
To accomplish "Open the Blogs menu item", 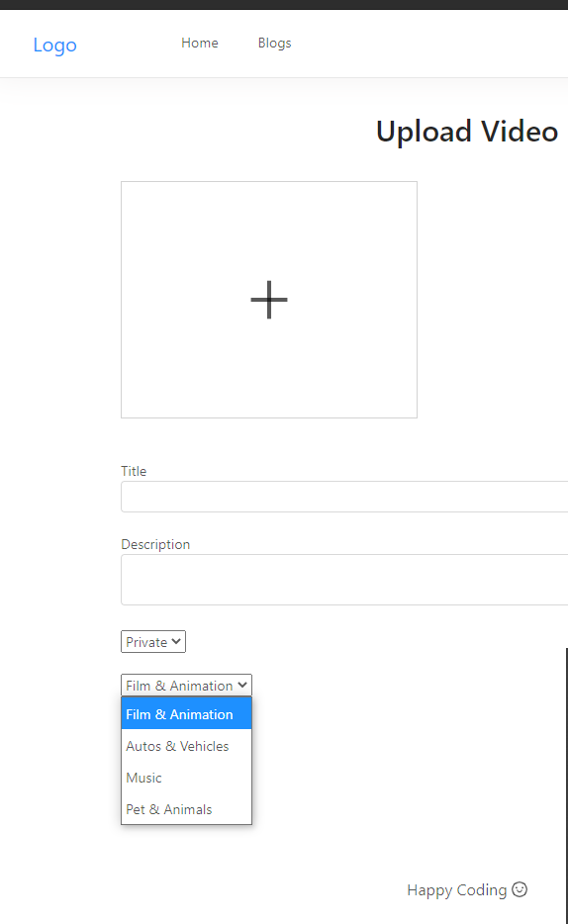I will point(274,43).
